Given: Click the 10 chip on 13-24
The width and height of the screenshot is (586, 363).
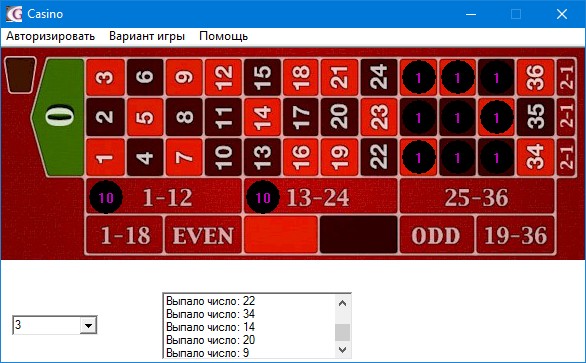Looking at the screenshot, I should [263, 197].
